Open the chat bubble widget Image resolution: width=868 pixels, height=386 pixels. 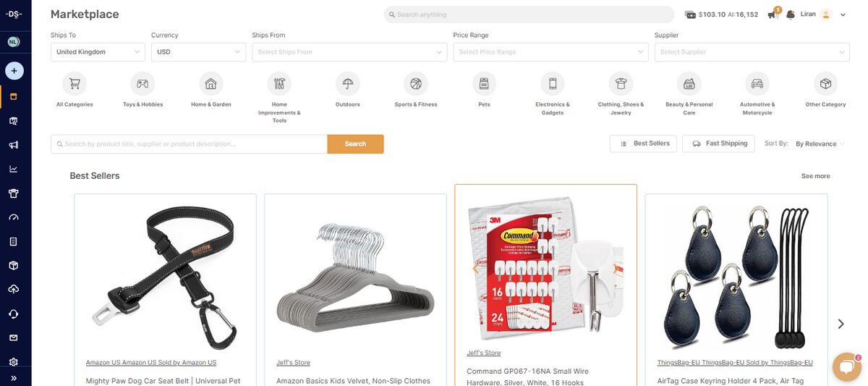[x=846, y=366]
